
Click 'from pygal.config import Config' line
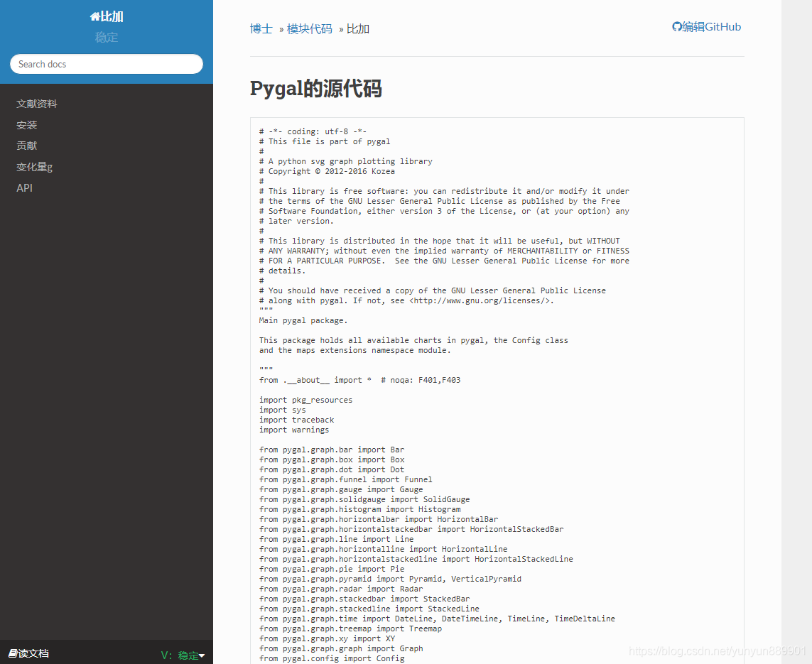tap(332, 658)
